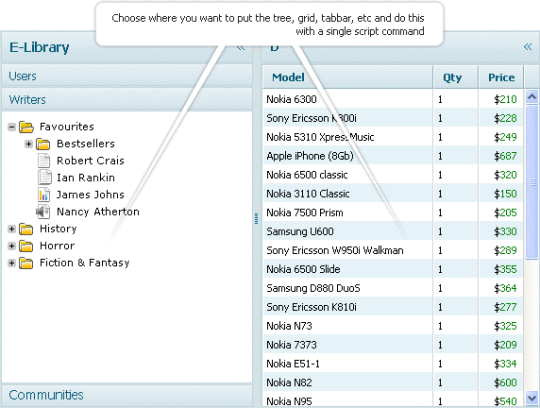Select the Nokia 6300 row
540x408 pixels.
[x=393, y=99]
